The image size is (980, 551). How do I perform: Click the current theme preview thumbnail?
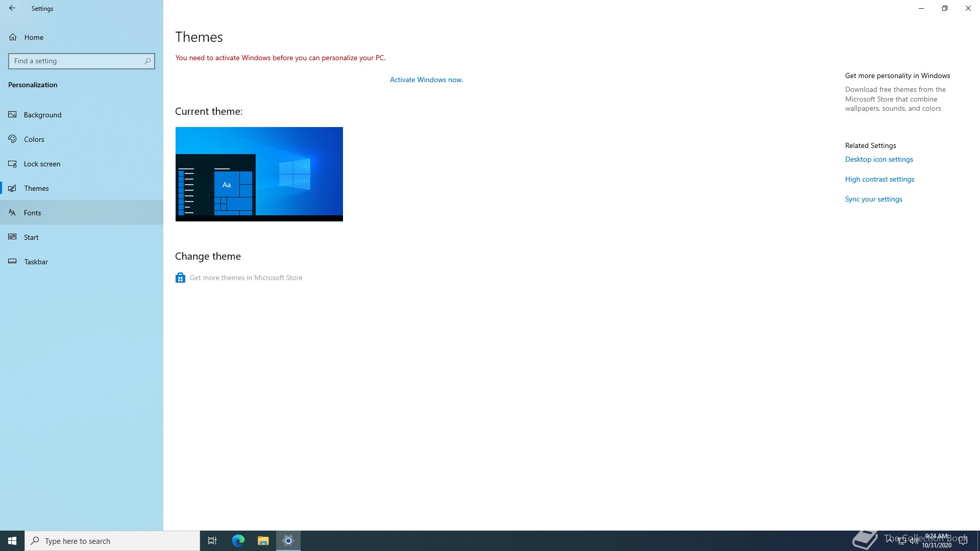click(x=259, y=174)
